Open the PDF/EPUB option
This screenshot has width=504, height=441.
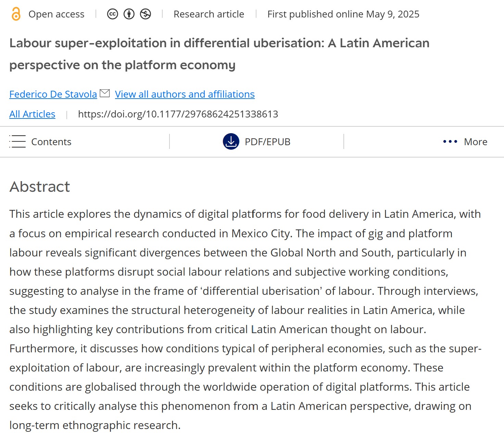click(x=267, y=142)
